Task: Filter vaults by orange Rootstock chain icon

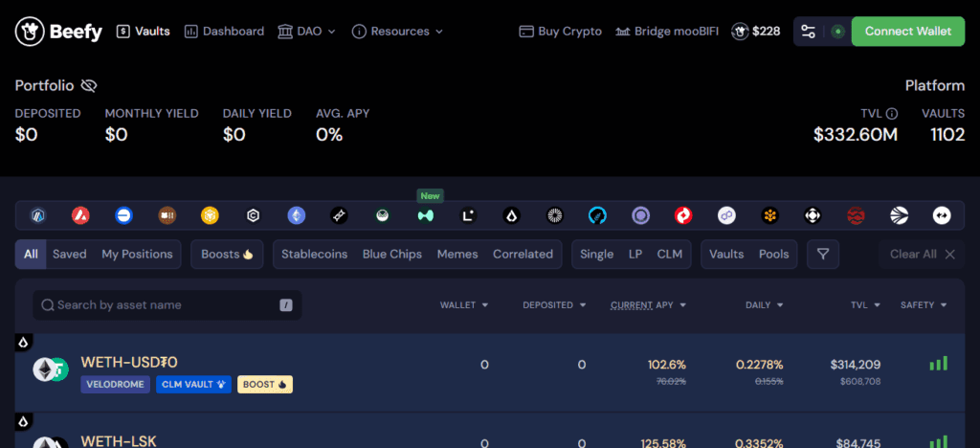Action: (x=770, y=216)
